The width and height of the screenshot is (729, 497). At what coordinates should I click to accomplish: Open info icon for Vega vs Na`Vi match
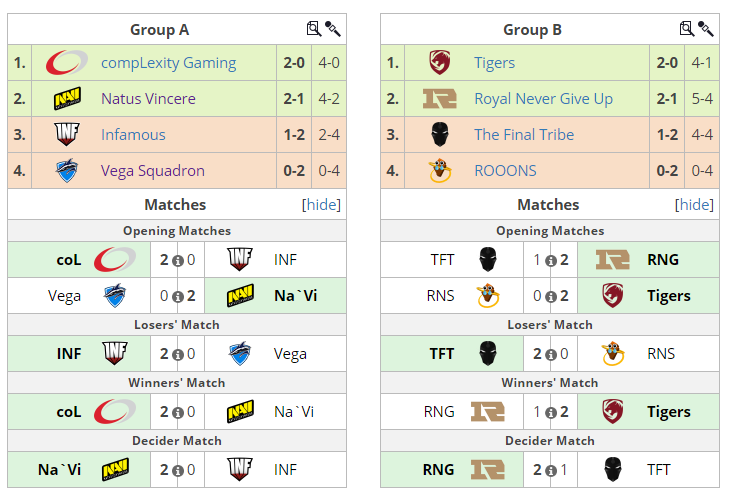pyautogui.click(x=178, y=297)
